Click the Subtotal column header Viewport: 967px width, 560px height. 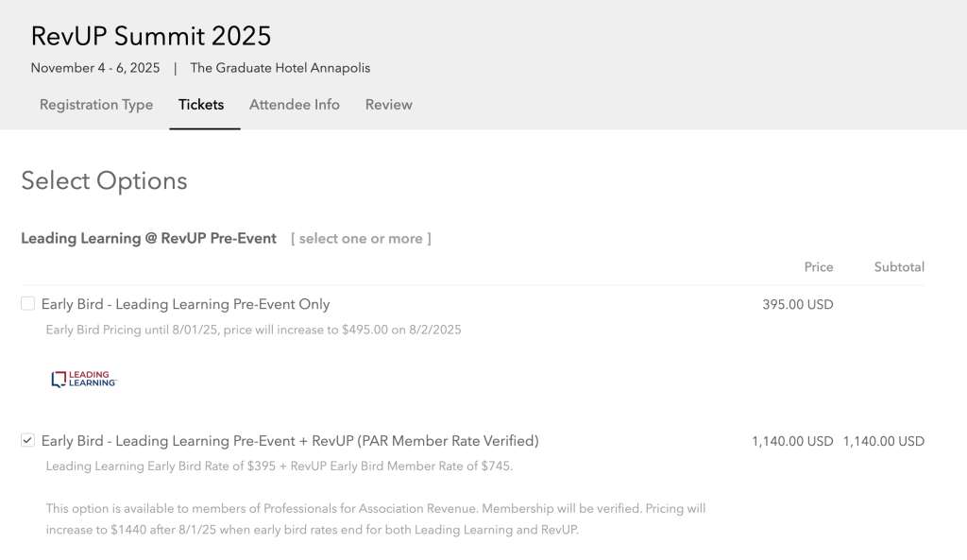(899, 267)
